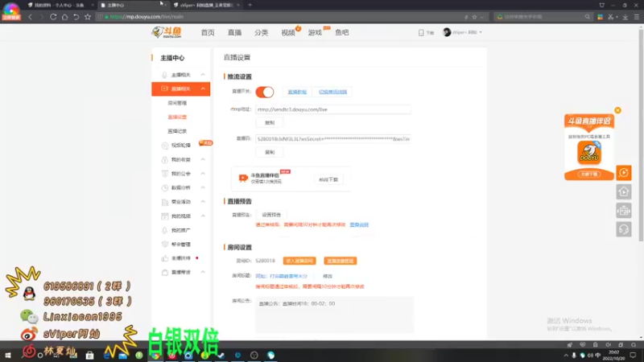Image resolution: width=644 pixels, height=362 pixels.
Task: Expand the 数据分析 chevron
Action: [203, 187]
